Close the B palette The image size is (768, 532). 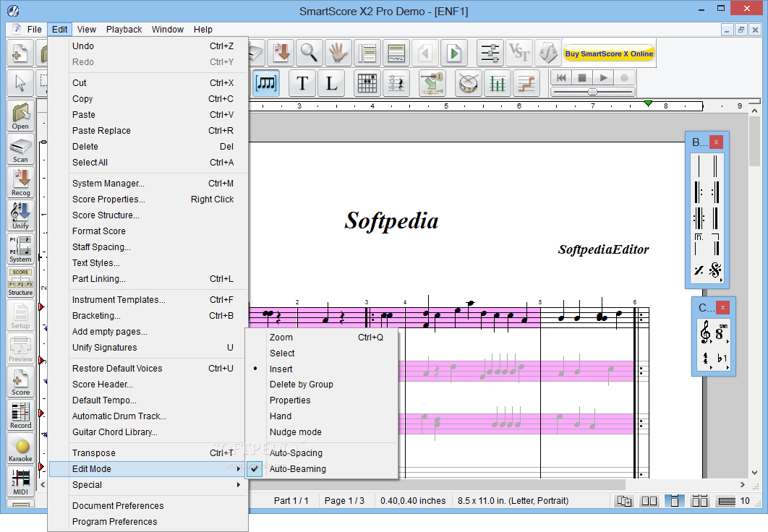[x=716, y=142]
